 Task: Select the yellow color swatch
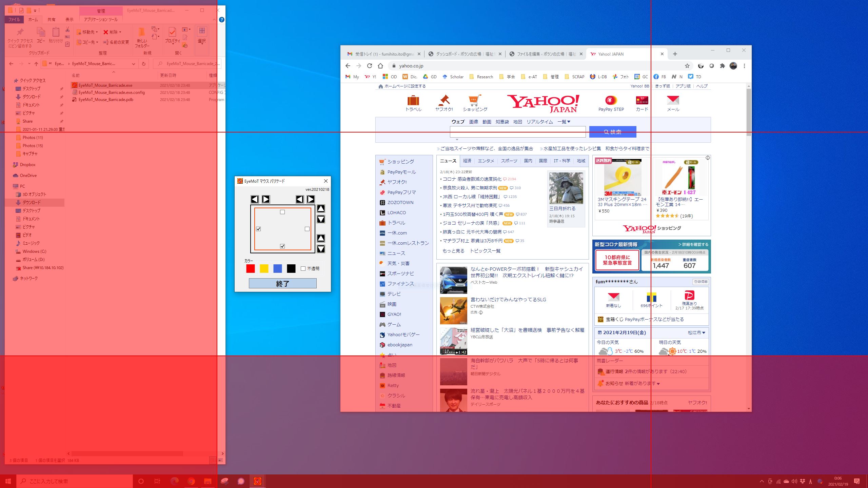point(264,268)
